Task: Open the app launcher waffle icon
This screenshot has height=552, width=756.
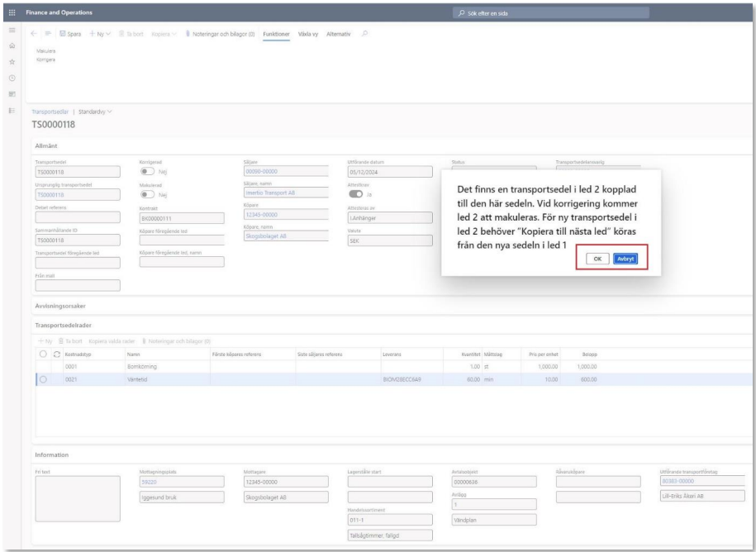Action: (x=10, y=12)
